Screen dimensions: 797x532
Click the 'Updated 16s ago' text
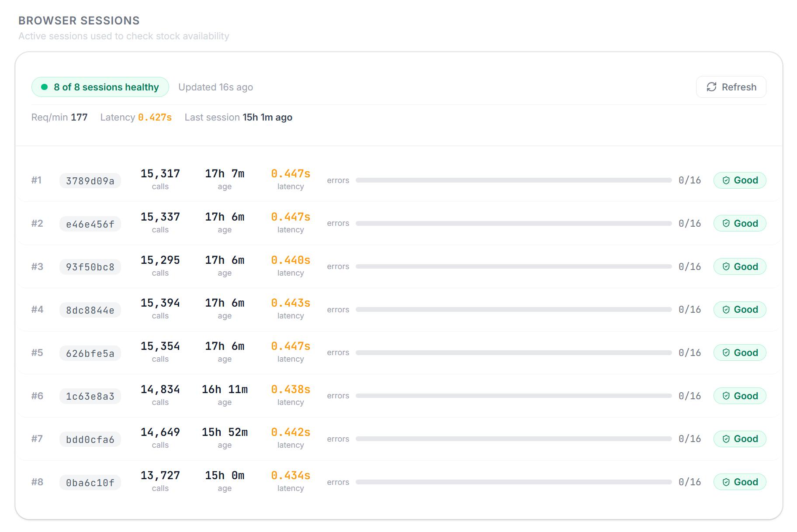(x=215, y=87)
